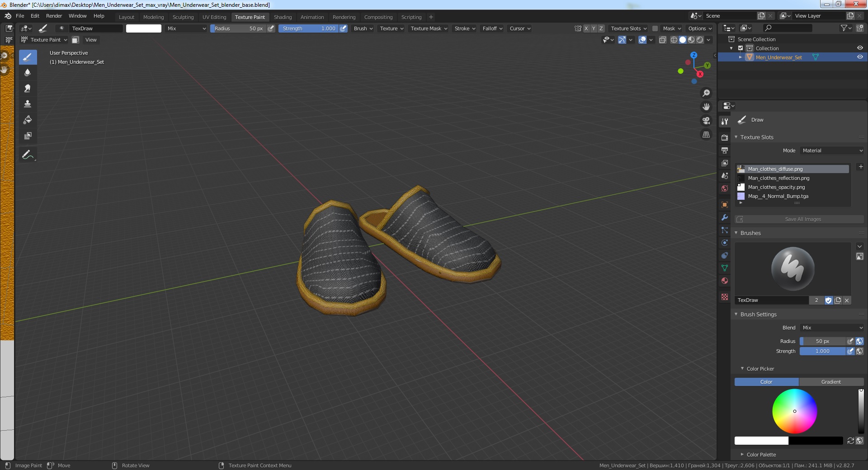Image resolution: width=868 pixels, height=470 pixels.
Task: Hide Collection with eye icon
Action: (x=860, y=48)
